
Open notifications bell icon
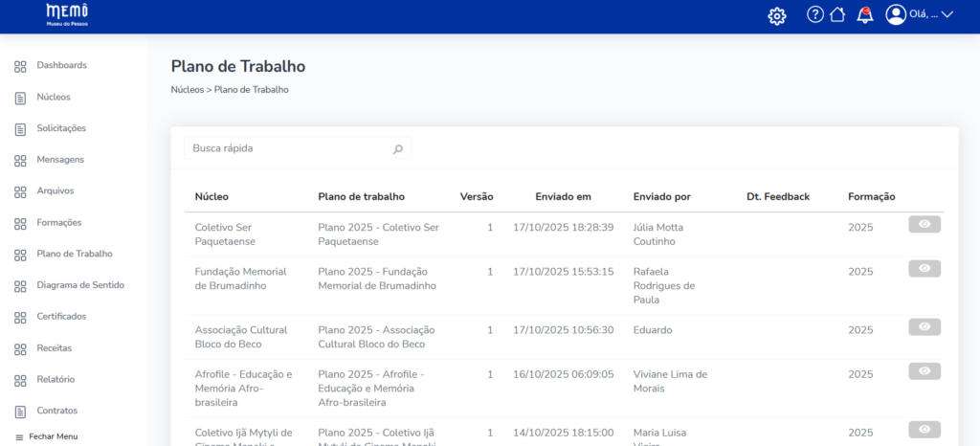pyautogui.click(x=864, y=14)
